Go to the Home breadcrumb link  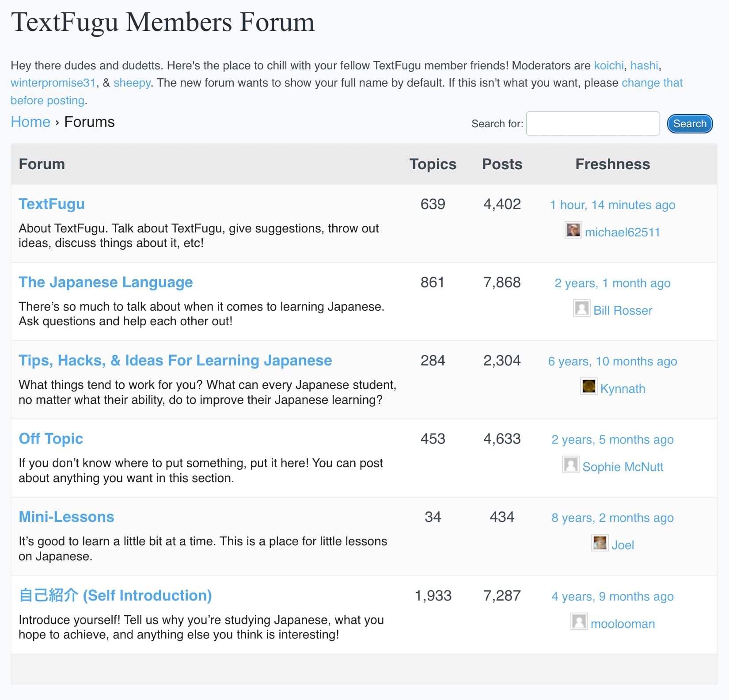[x=30, y=122]
